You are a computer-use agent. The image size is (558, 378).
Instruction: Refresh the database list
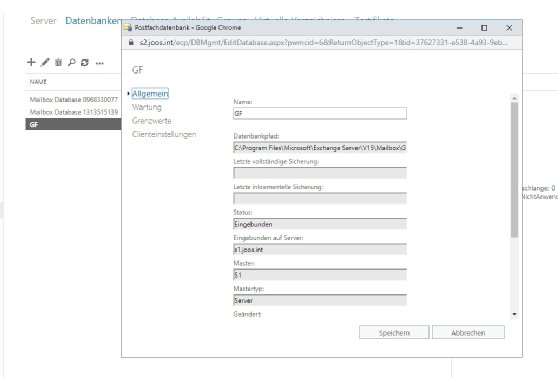(x=85, y=62)
